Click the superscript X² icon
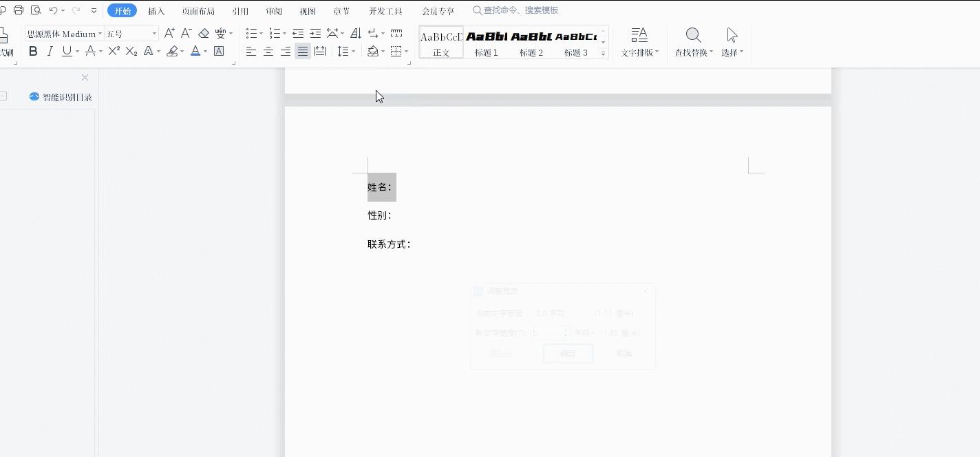This screenshot has width=980, height=457. pyautogui.click(x=113, y=50)
